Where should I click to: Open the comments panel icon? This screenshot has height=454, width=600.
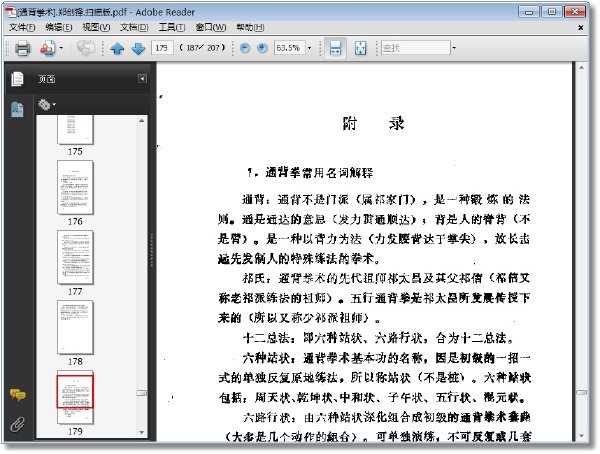coord(18,395)
